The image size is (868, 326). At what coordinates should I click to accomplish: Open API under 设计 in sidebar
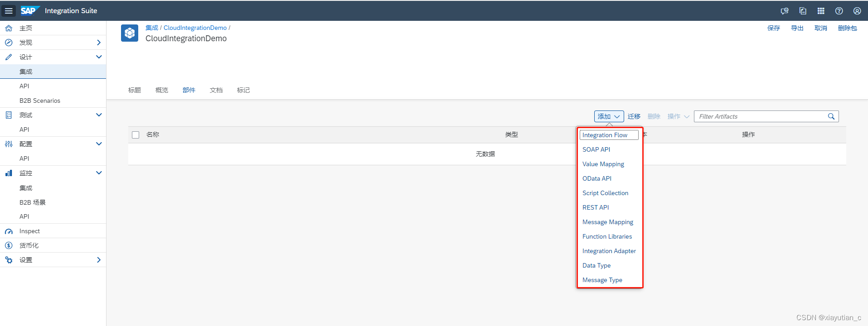[x=53, y=86]
